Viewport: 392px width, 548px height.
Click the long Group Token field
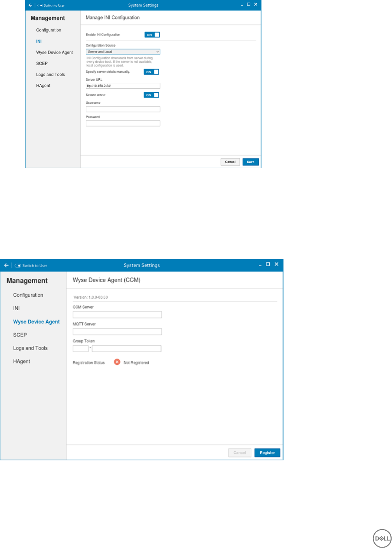coord(127,348)
